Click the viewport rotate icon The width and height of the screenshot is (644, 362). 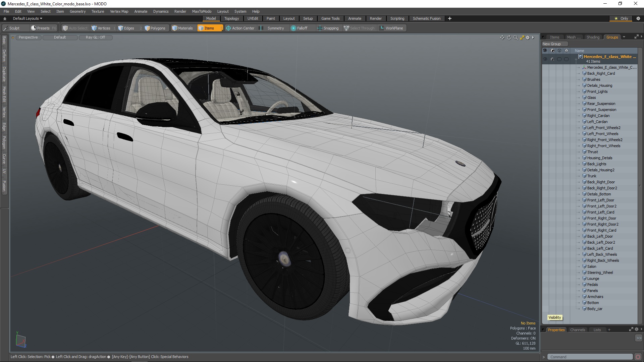click(509, 38)
